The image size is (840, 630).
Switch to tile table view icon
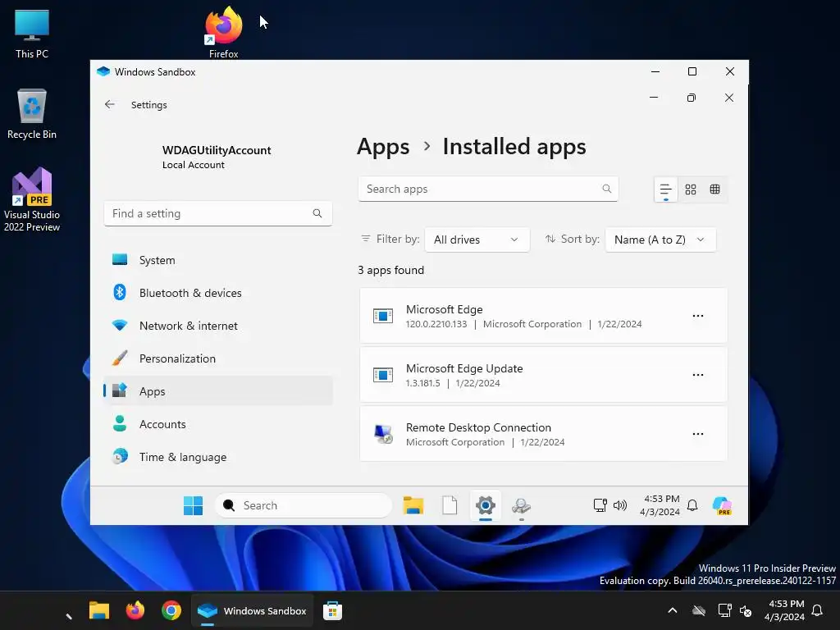714,189
